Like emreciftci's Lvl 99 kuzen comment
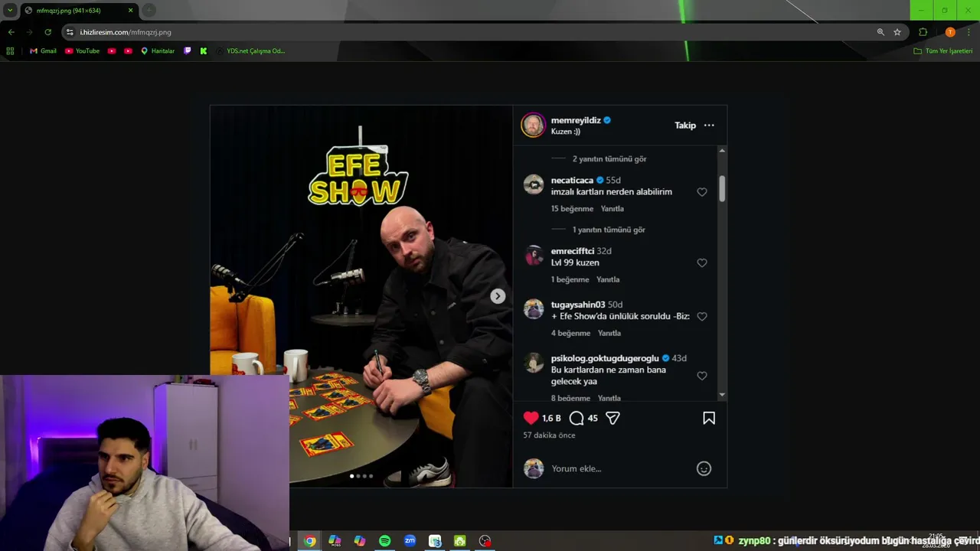980x551 pixels. coord(702,263)
